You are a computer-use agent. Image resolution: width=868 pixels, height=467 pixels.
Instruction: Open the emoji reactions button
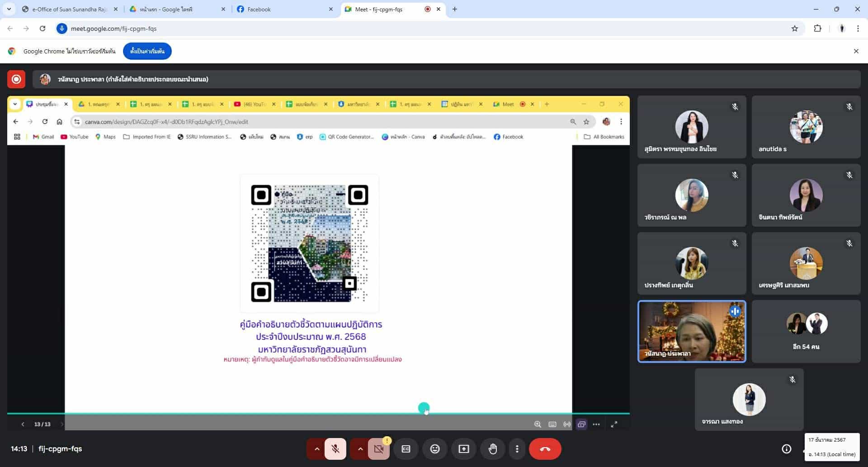pyautogui.click(x=434, y=449)
